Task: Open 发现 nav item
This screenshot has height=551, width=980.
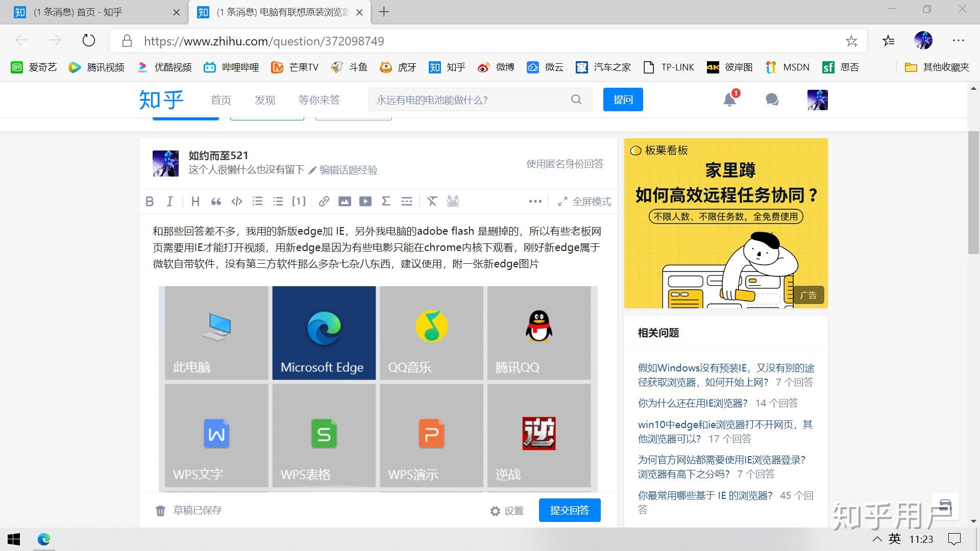Action: click(x=265, y=100)
